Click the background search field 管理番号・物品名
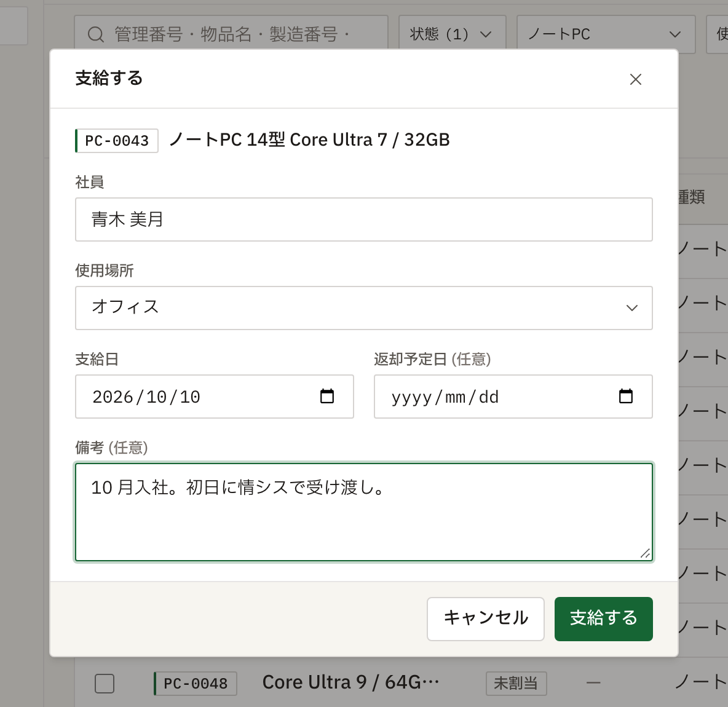Screen dimensions: 728x707 [x=231, y=34]
